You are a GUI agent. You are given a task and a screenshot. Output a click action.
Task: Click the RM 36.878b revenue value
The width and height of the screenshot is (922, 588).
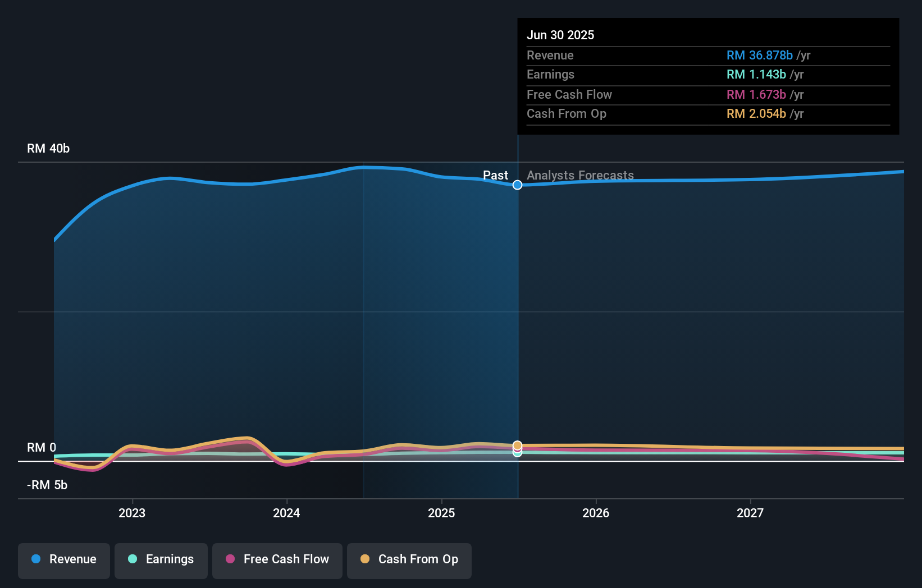(x=760, y=56)
